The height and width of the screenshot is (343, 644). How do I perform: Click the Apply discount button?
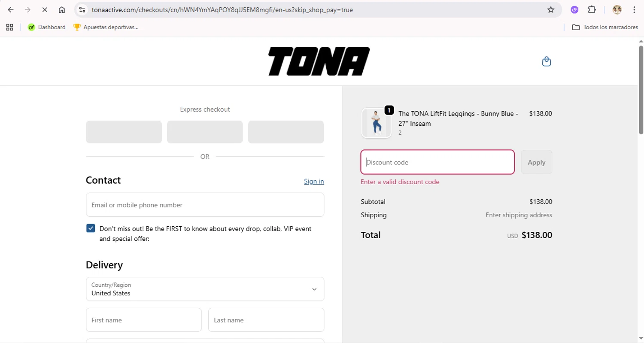[537, 162]
